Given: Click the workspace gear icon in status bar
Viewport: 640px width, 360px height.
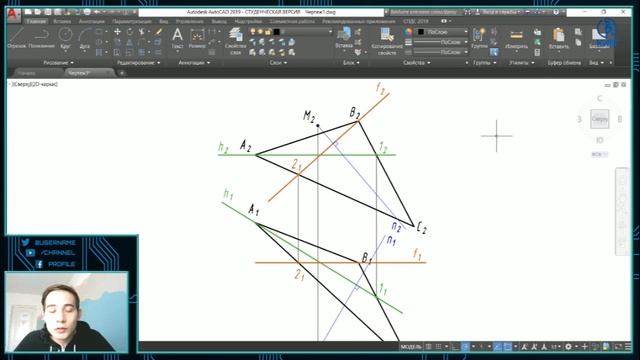Looking at the screenshot, I should pos(568,347).
